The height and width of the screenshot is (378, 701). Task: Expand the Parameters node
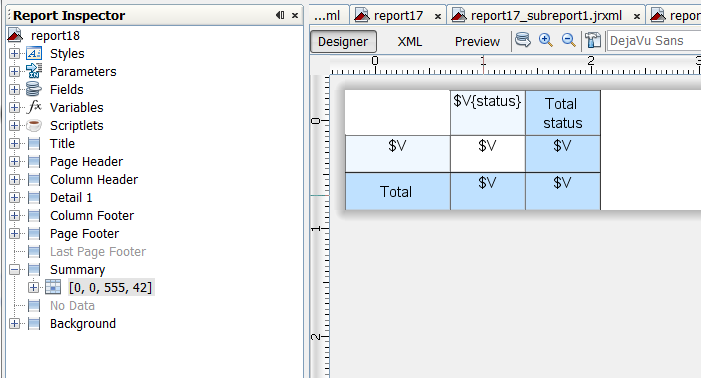coord(14,71)
